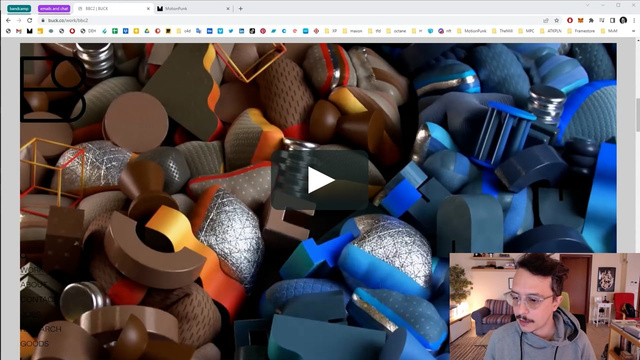
Task: Toggle the browser side panel
Action: pos(612,20)
